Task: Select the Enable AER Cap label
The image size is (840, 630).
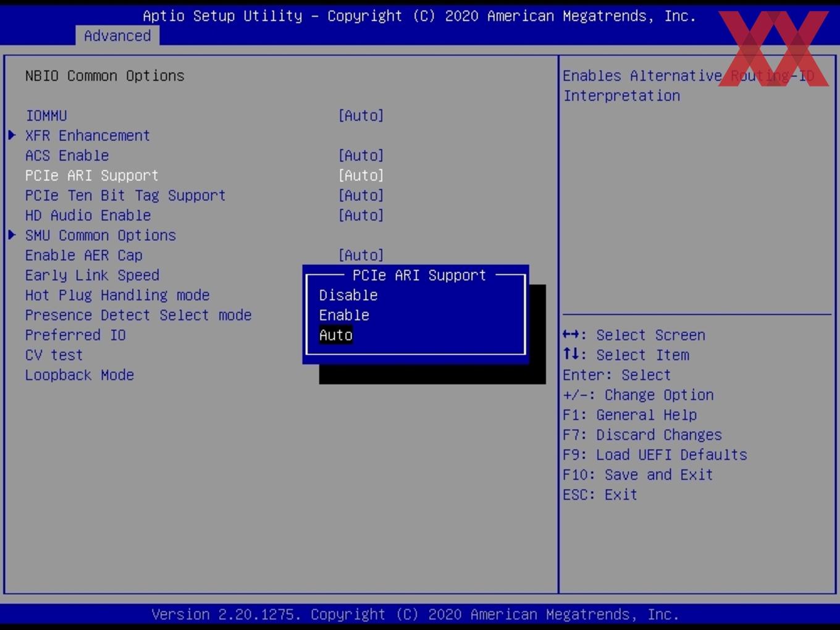Action: click(84, 255)
